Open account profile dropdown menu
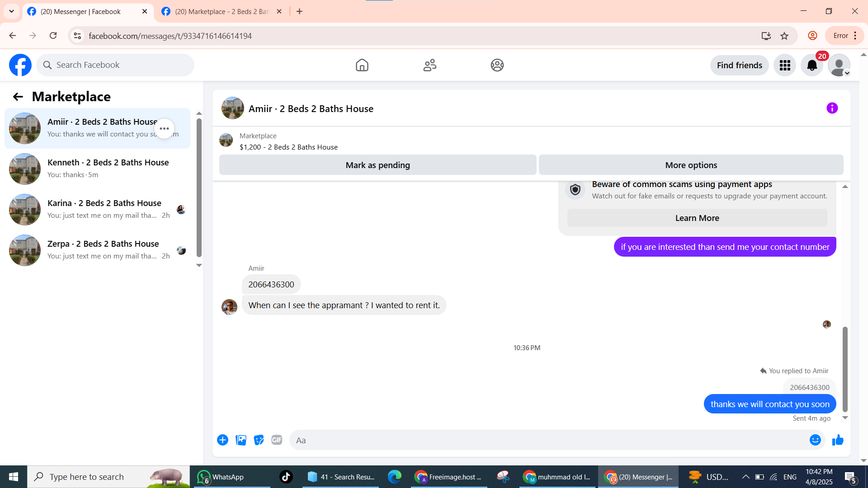 tap(839, 66)
